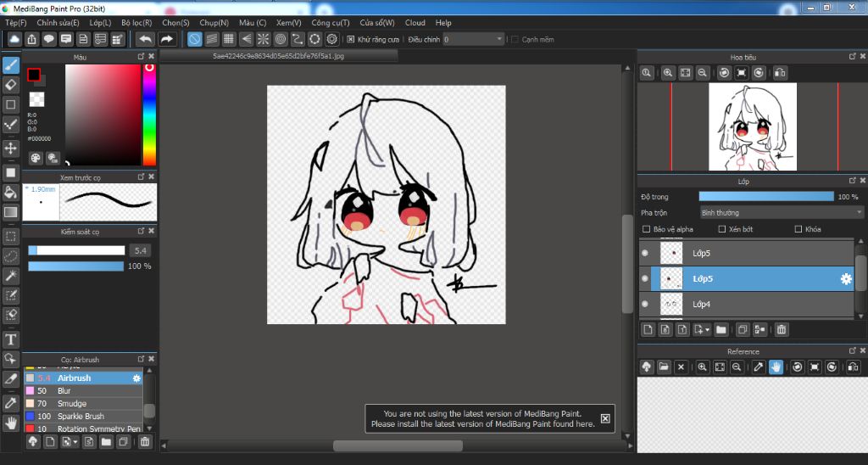Screen dimensions: 868x465
Task: Enable the curve snap guide
Action: [x=298, y=39]
